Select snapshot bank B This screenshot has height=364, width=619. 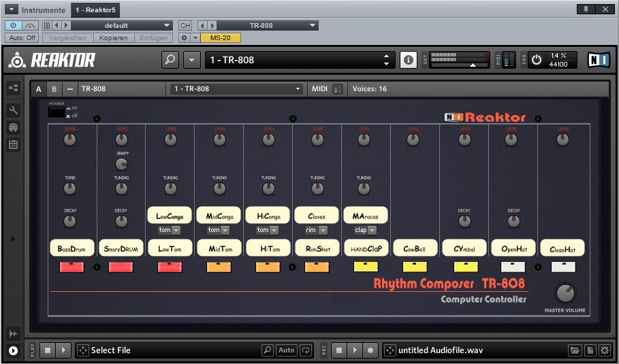pyautogui.click(x=54, y=89)
